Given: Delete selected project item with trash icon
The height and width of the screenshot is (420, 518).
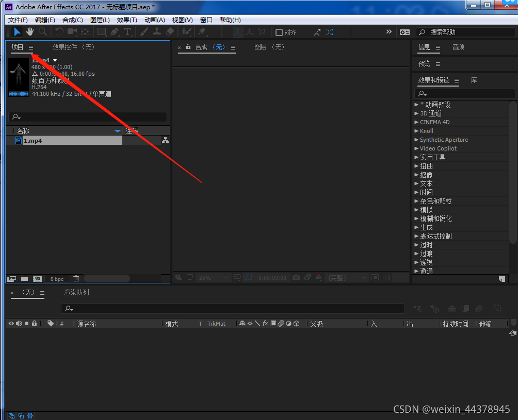Looking at the screenshot, I should click(x=76, y=278).
